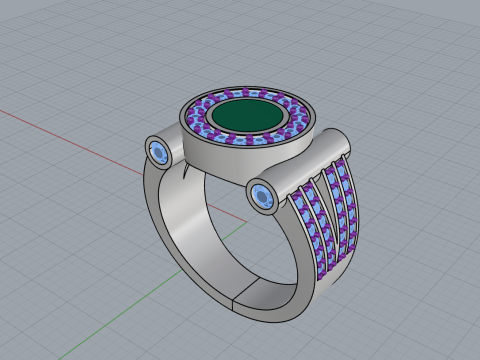Select the blue gem on right tube end
Image resolution: width=480 pixels, height=360 pixels.
[x=263, y=198]
